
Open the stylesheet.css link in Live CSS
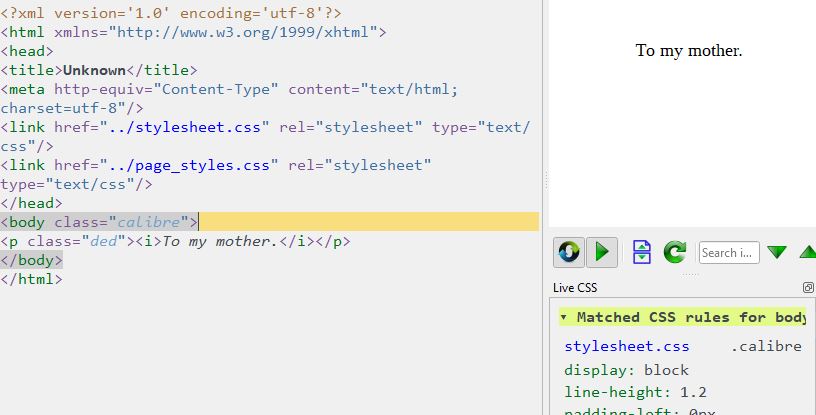click(x=627, y=346)
